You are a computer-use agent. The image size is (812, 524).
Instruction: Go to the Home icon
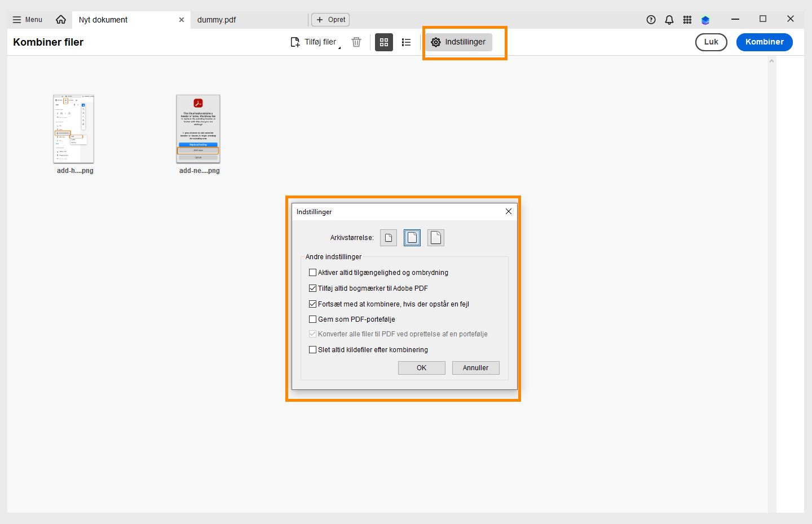coord(61,20)
